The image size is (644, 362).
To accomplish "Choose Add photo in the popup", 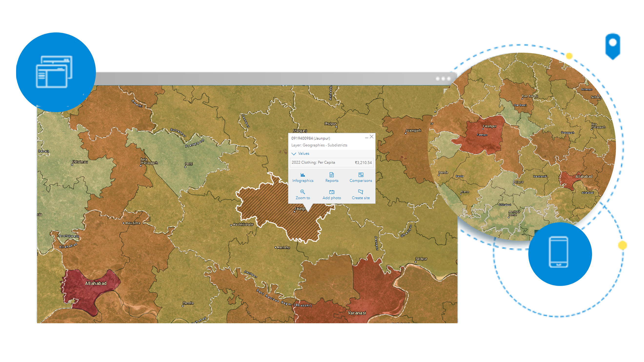I will pyautogui.click(x=332, y=195).
